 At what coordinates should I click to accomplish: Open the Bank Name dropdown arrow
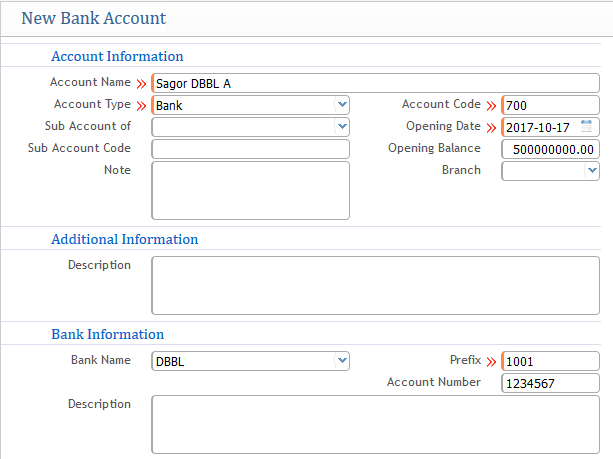[342, 360]
